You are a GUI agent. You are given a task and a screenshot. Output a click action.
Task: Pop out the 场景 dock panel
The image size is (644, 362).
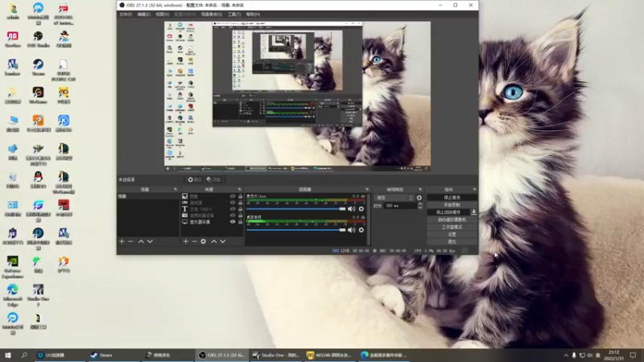click(x=175, y=189)
